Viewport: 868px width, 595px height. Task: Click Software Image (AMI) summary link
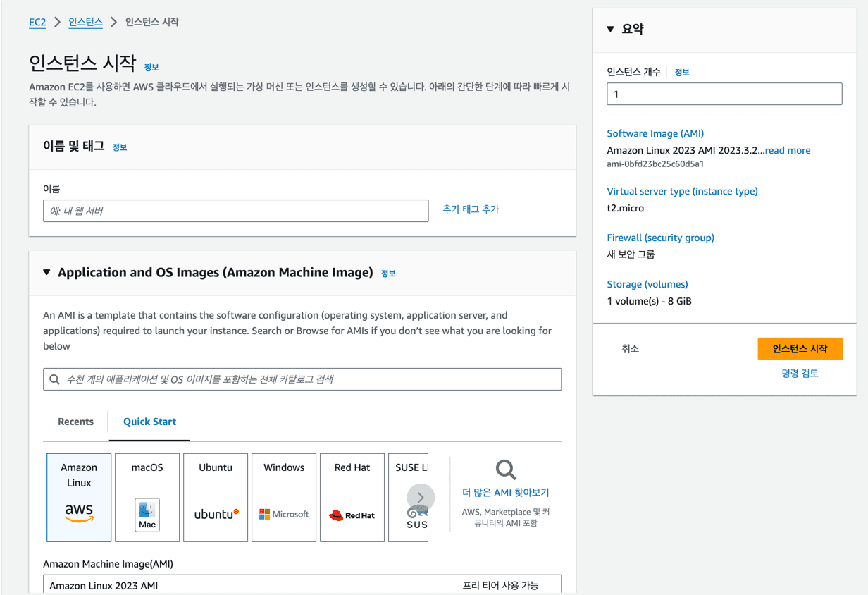point(655,133)
